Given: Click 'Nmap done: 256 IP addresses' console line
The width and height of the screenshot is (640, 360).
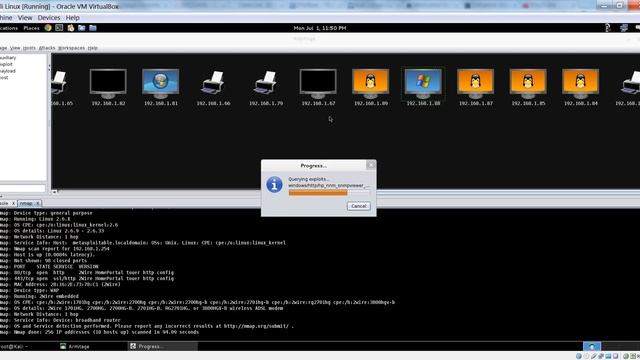Looking at the screenshot, I should pyautogui.click(x=106, y=332).
